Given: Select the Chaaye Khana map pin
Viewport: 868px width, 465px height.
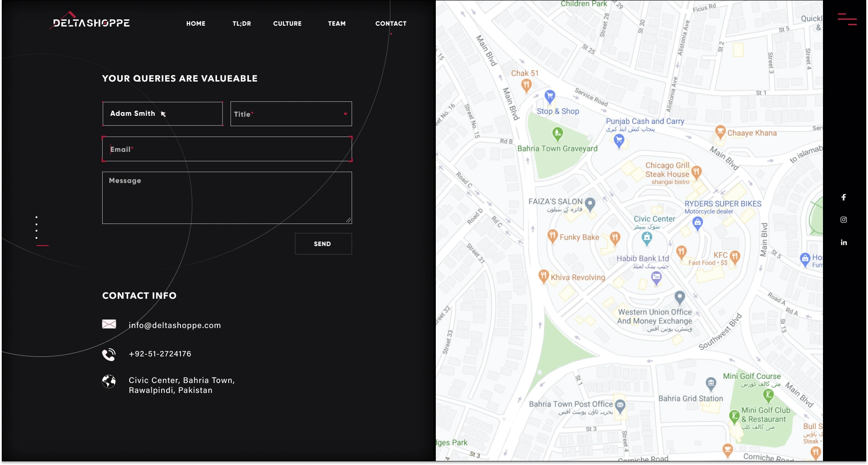Looking at the screenshot, I should [720, 132].
